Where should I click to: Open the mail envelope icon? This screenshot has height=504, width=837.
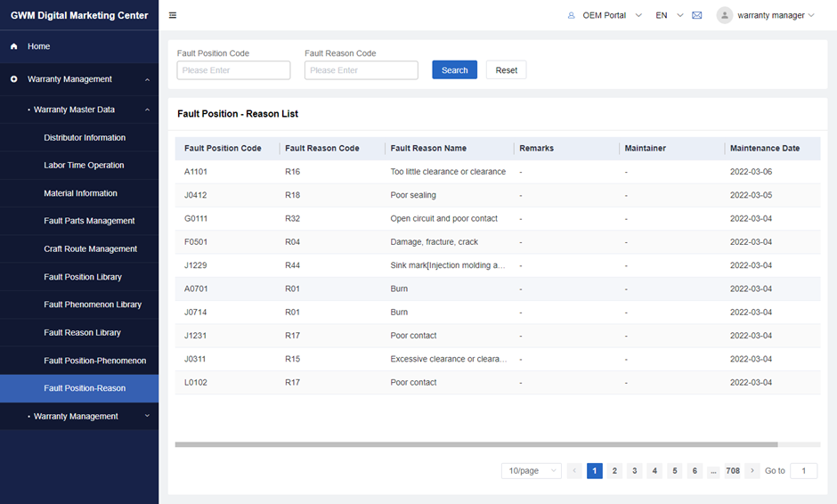pyautogui.click(x=696, y=15)
